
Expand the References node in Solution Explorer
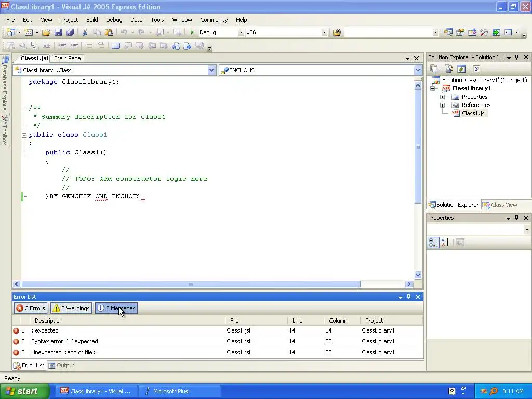[x=443, y=105]
